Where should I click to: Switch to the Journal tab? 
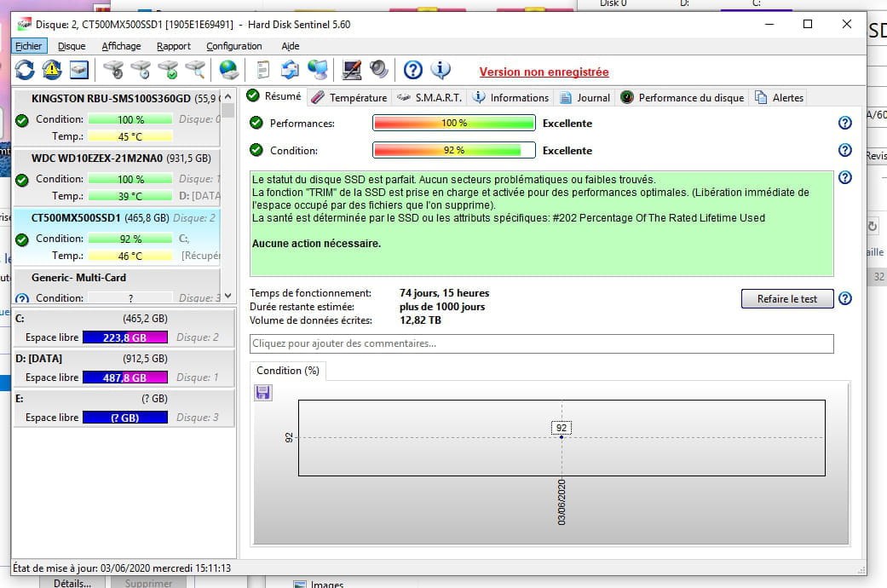pyautogui.click(x=585, y=97)
